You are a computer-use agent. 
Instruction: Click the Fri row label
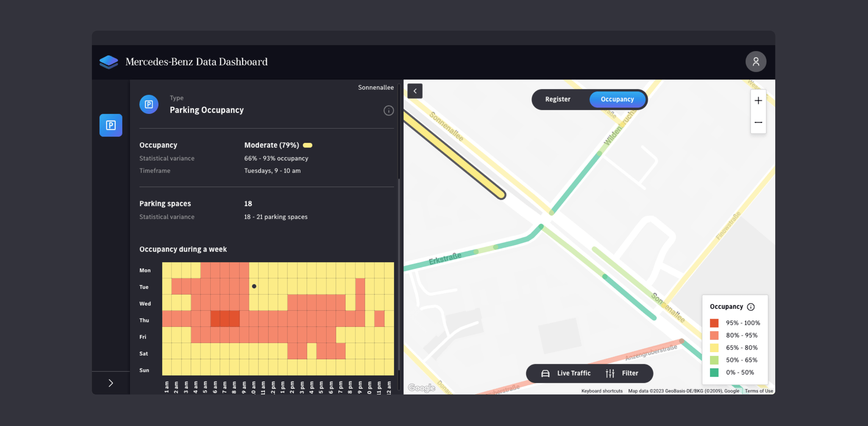143,337
